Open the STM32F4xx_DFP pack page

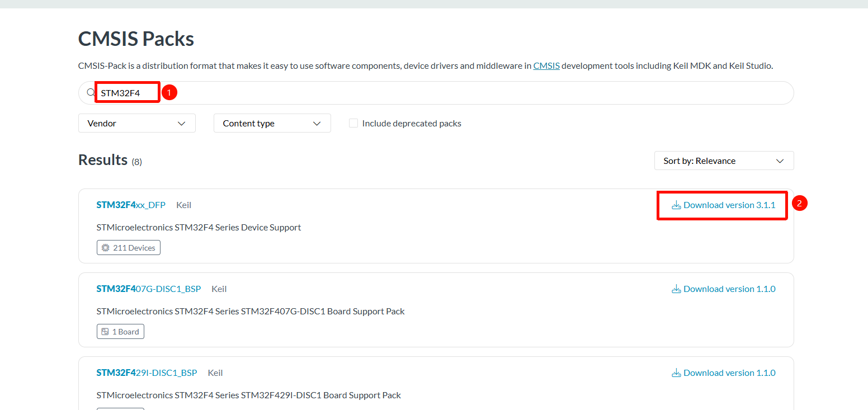coord(131,205)
